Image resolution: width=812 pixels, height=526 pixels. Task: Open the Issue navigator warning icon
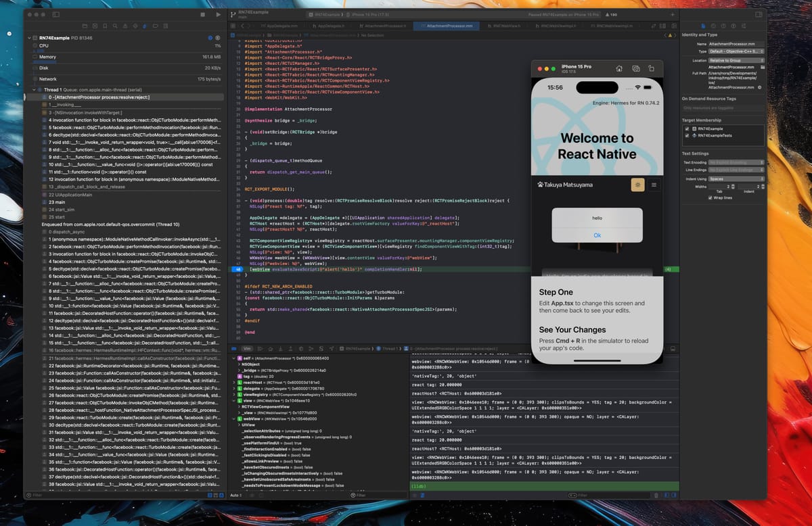(125, 26)
